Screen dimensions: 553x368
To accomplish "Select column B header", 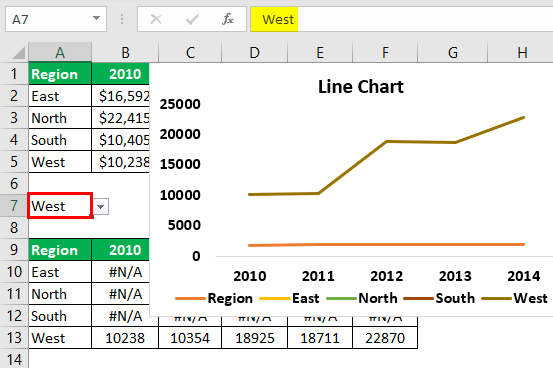I will (125, 53).
